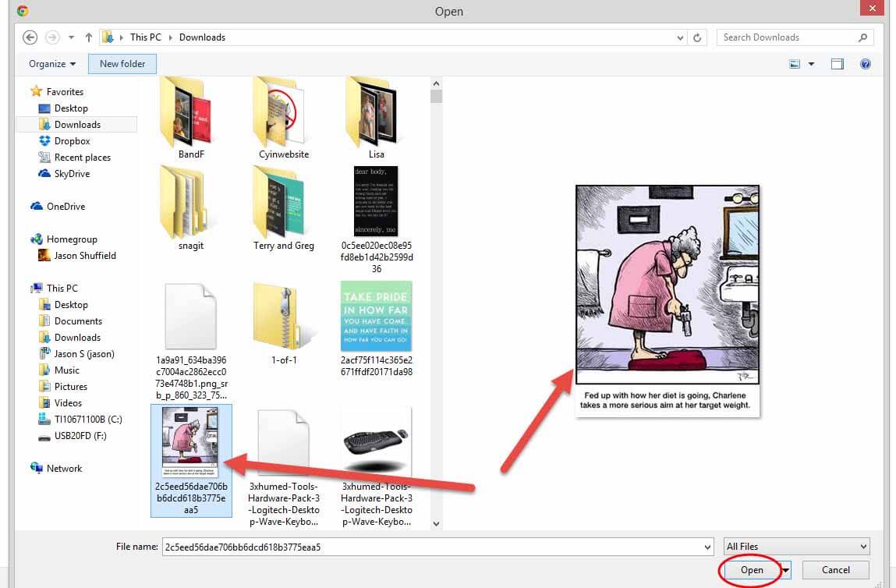This screenshot has height=588, width=896.
Task: Select the Lisa folder
Action: pos(376,119)
